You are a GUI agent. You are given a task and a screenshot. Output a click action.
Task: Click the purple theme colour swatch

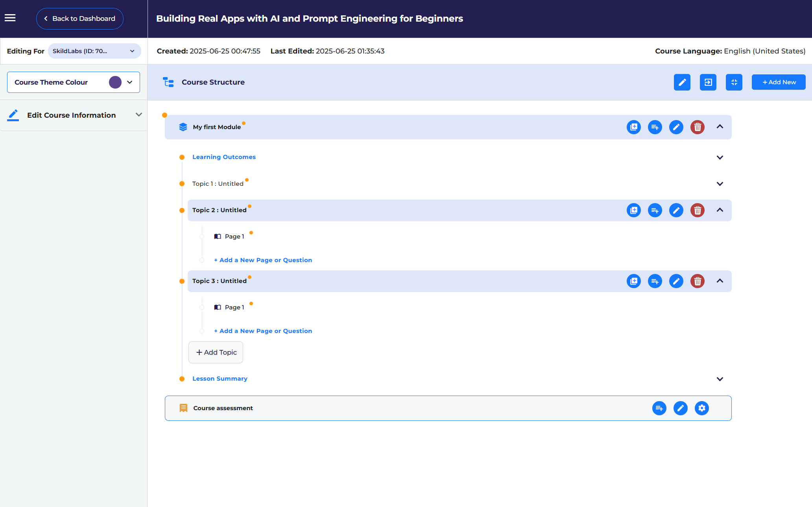tap(115, 82)
